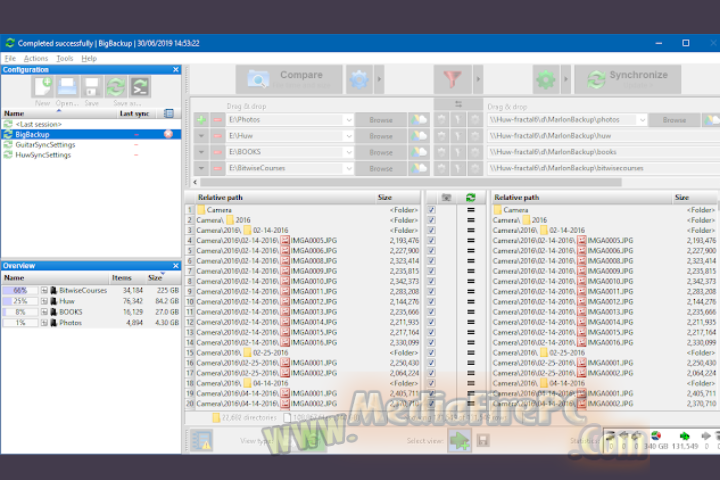Uncheck the checkbox for row 12 IMGA0014.JPG
The height and width of the screenshot is (480, 720).
tap(432, 322)
